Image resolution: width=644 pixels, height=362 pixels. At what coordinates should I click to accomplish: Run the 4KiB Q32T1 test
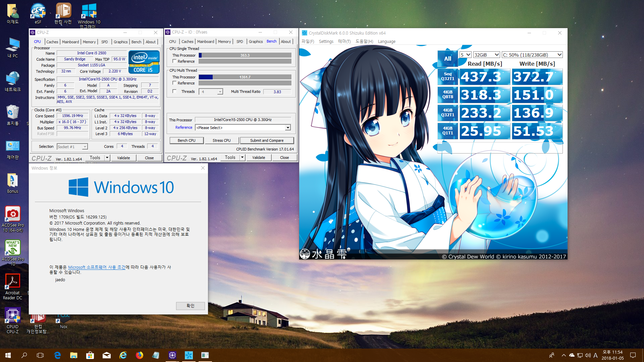[x=448, y=113]
